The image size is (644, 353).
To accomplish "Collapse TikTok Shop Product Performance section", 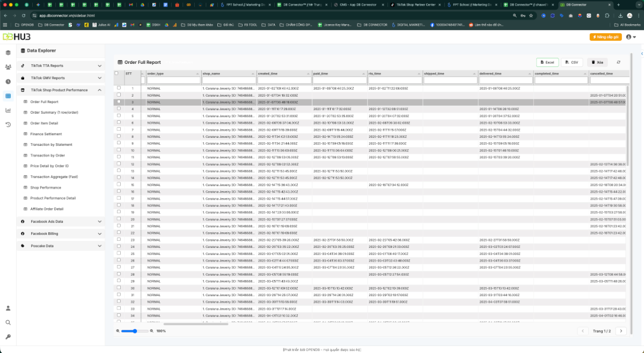I will coord(61,90).
